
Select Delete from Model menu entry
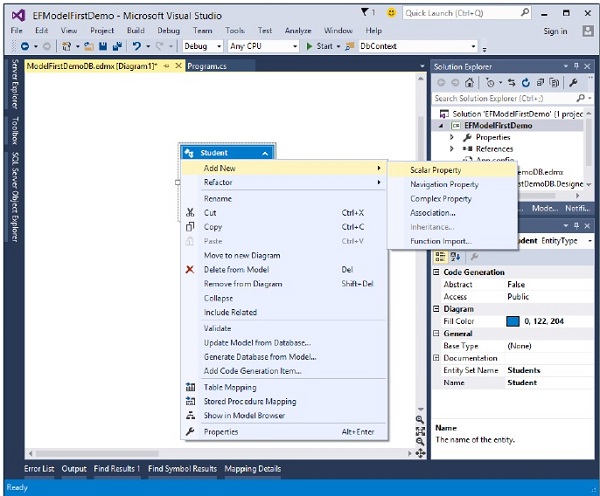pos(236,269)
